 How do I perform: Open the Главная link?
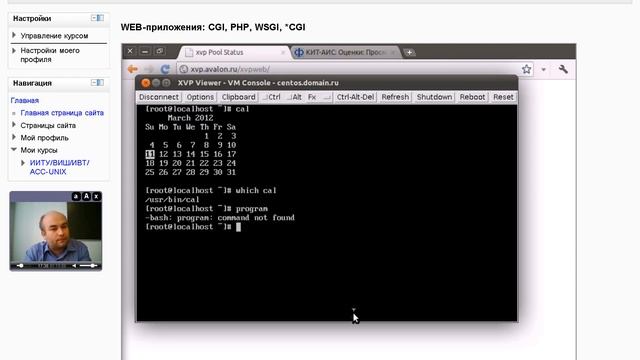click(x=24, y=100)
